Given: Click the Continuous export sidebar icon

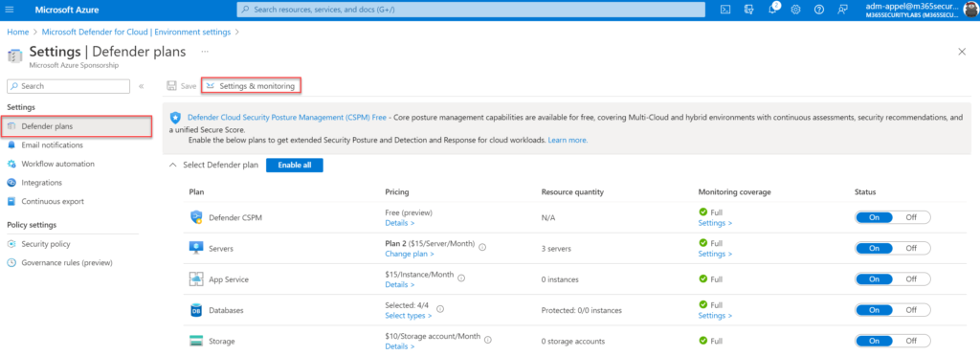Looking at the screenshot, I should pos(11,201).
